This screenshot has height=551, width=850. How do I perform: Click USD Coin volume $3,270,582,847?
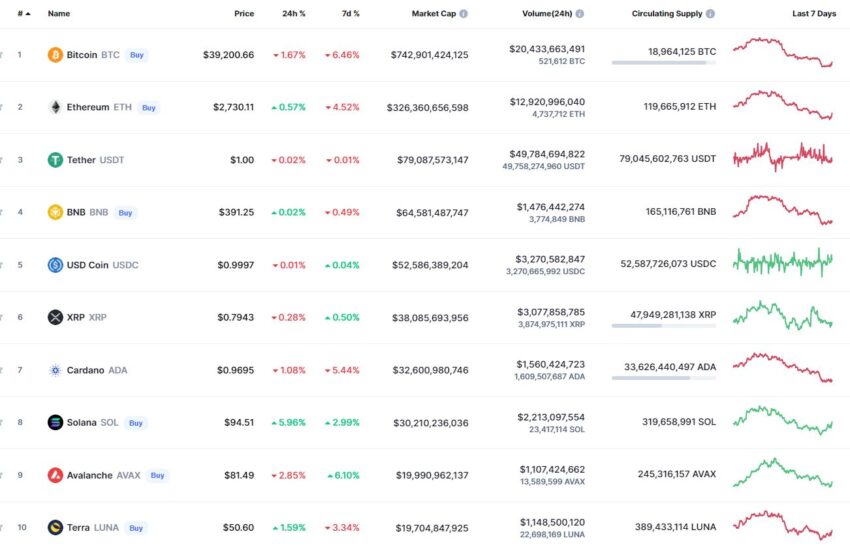pos(550,259)
